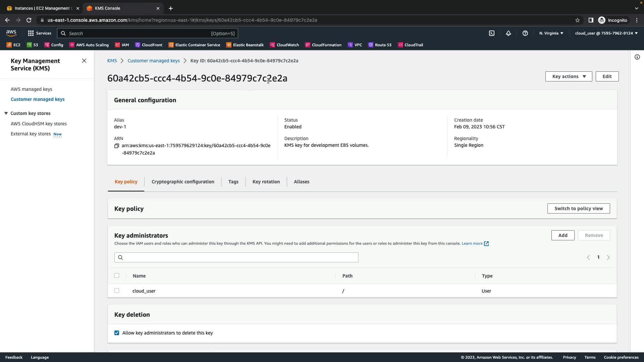Open the notifications bell
This screenshot has width=644, height=362.
pyautogui.click(x=508, y=33)
